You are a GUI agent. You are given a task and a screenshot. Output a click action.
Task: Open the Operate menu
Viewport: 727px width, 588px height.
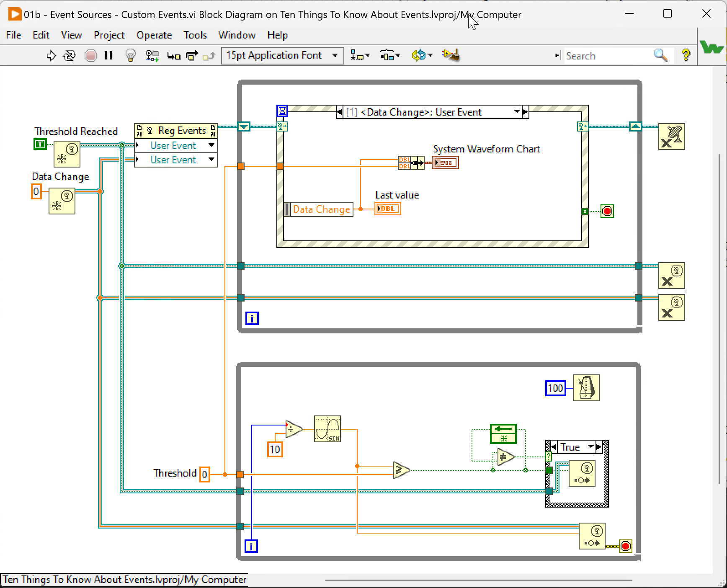[x=154, y=35]
